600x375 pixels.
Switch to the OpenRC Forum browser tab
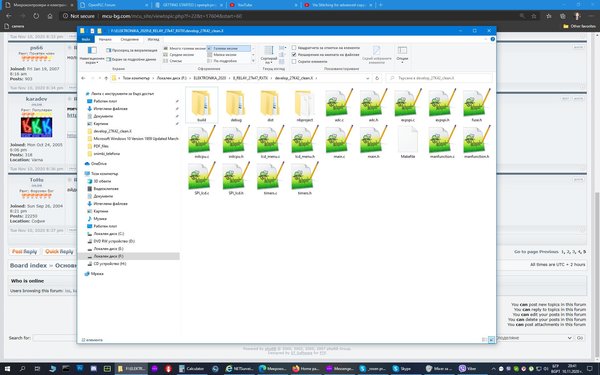114,5
